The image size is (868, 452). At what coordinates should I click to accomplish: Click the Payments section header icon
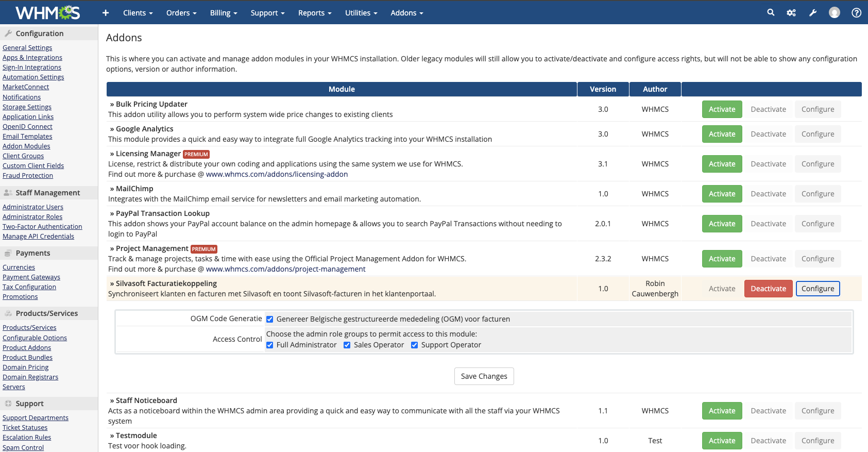click(8, 253)
